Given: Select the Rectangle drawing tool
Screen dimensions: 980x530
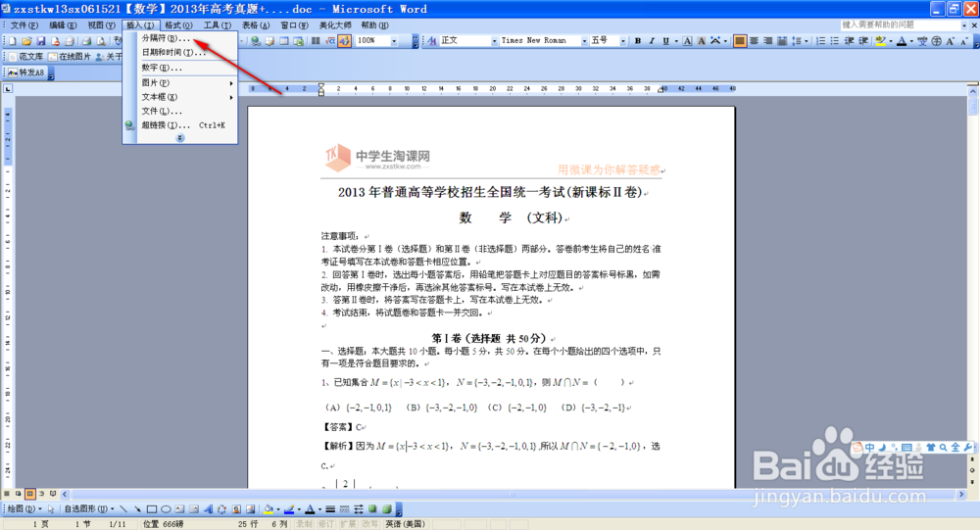Looking at the screenshot, I should (152, 508).
